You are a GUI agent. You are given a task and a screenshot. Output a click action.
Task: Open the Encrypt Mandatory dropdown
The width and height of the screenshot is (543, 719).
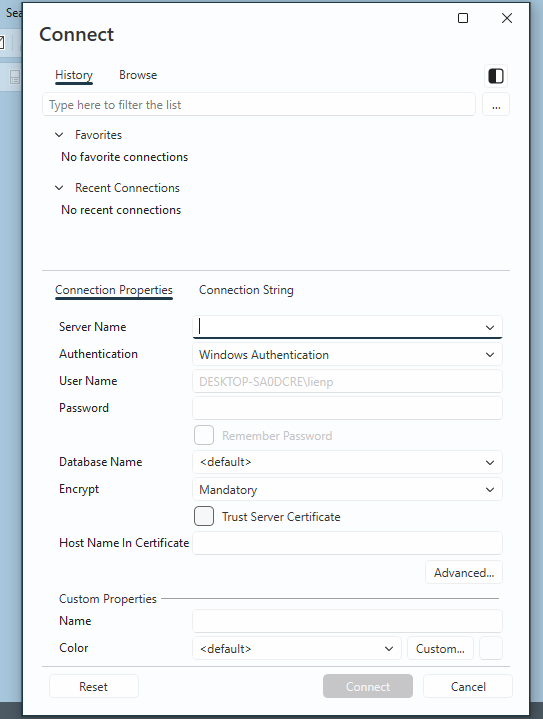pos(347,489)
